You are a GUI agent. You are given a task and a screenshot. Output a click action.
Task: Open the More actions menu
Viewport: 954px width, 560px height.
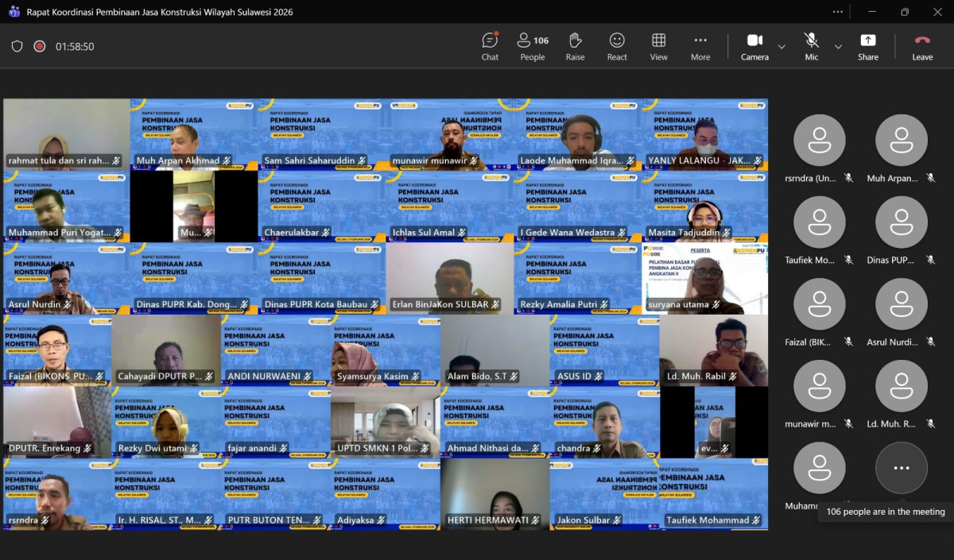click(x=700, y=46)
